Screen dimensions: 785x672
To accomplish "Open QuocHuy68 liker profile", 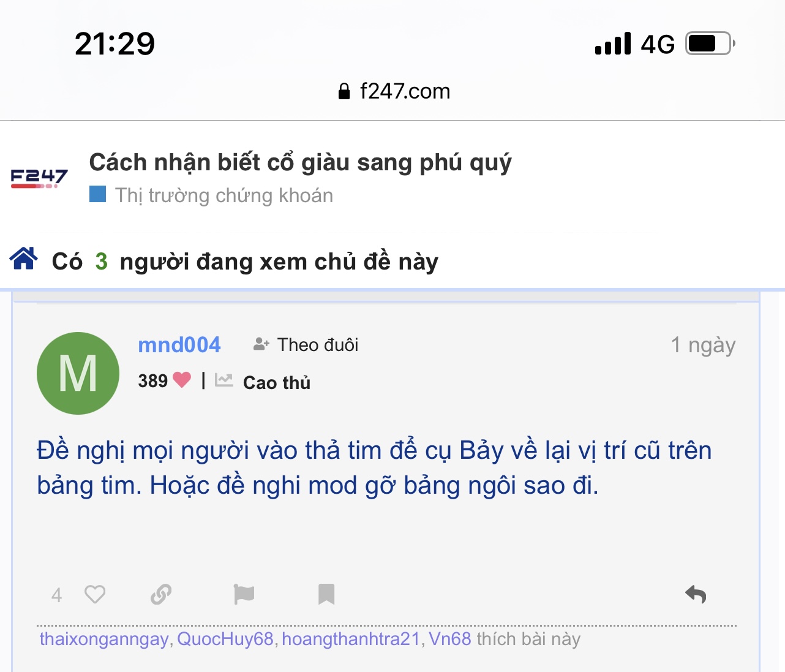I will click(x=225, y=639).
